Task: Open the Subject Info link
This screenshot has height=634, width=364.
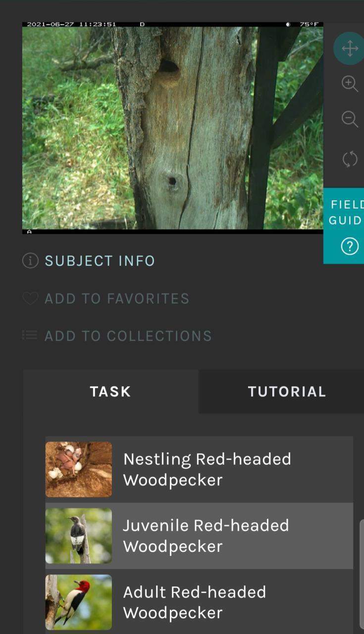Action: (x=100, y=261)
